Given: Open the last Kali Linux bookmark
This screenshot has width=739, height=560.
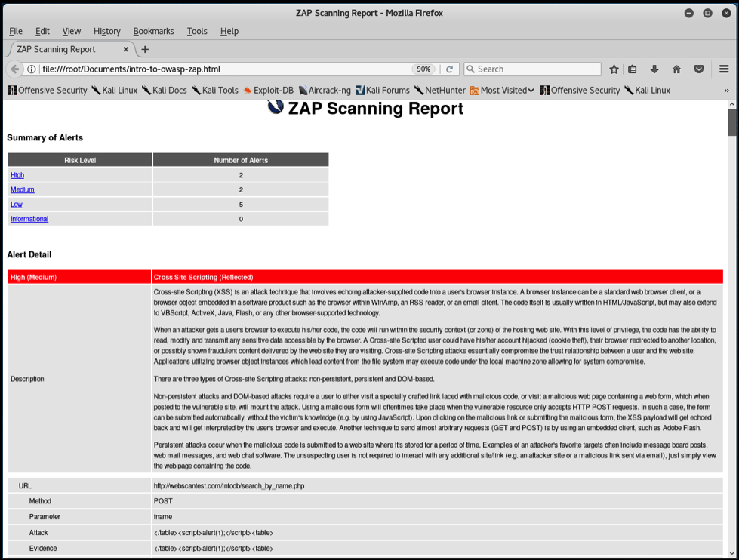Looking at the screenshot, I should 647,90.
